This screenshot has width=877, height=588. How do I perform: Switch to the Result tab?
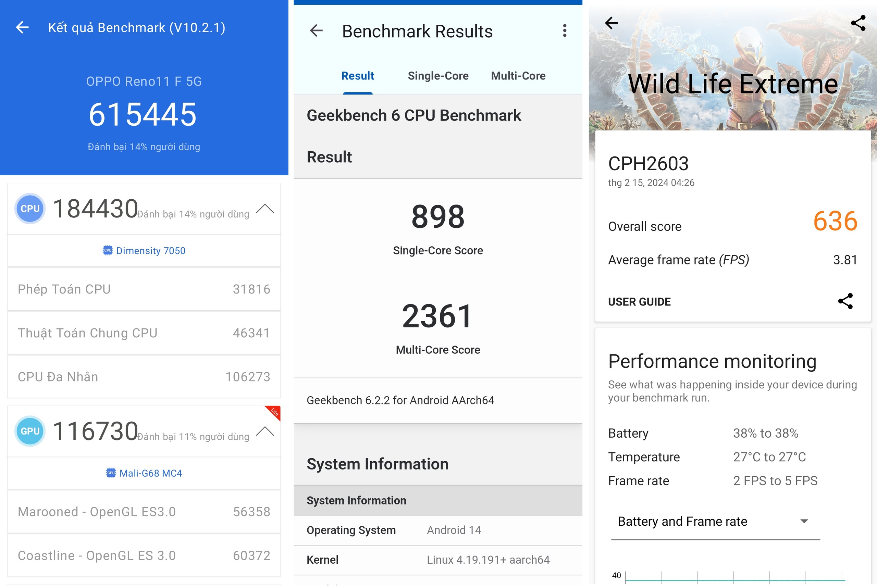[x=357, y=76]
